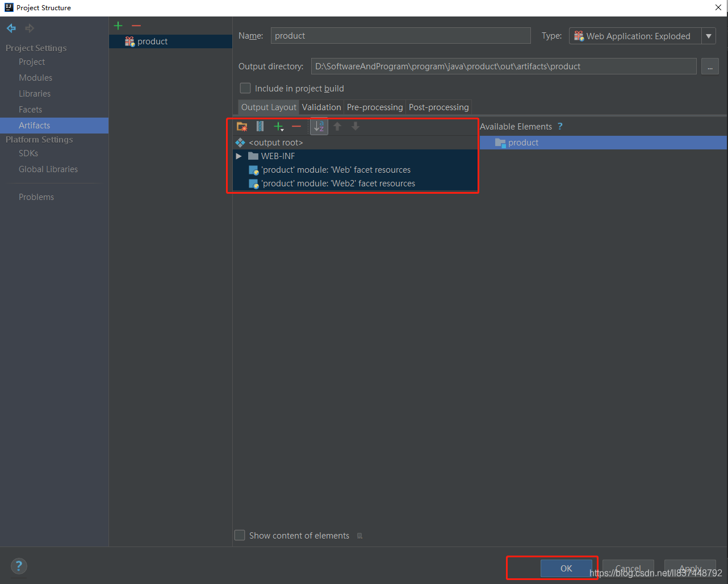
Task: Click the OK button
Action: pyautogui.click(x=566, y=568)
